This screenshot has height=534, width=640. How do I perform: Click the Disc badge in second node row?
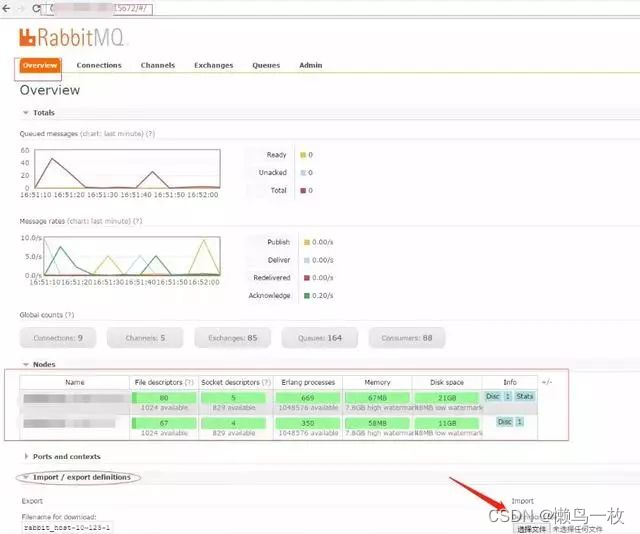point(504,422)
